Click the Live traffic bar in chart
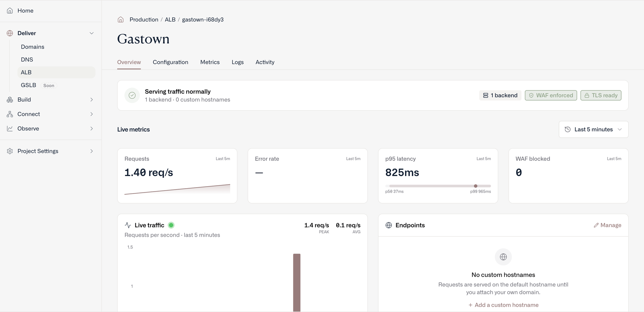The width and height of the screenshot is (644, 312). click(297, 283)
